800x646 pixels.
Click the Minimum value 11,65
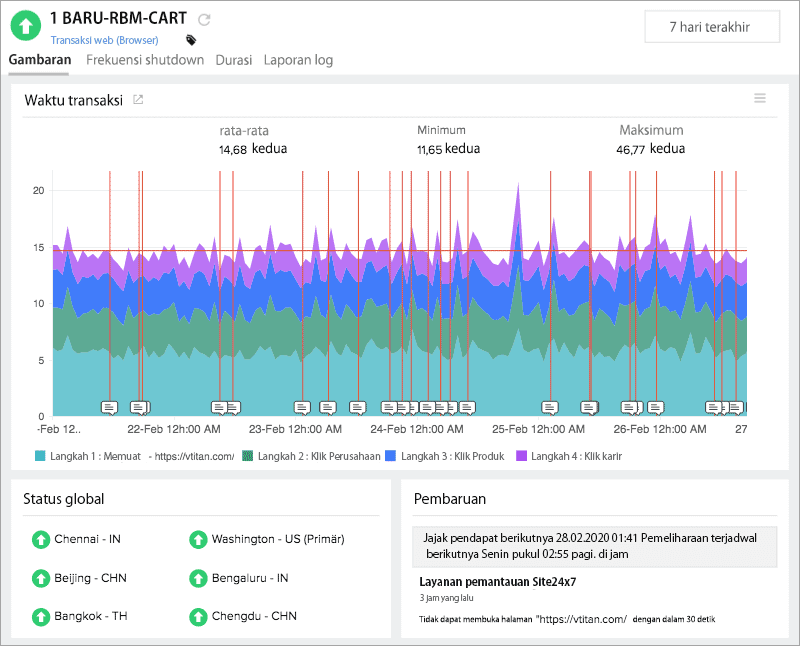(x=429, y=150)
